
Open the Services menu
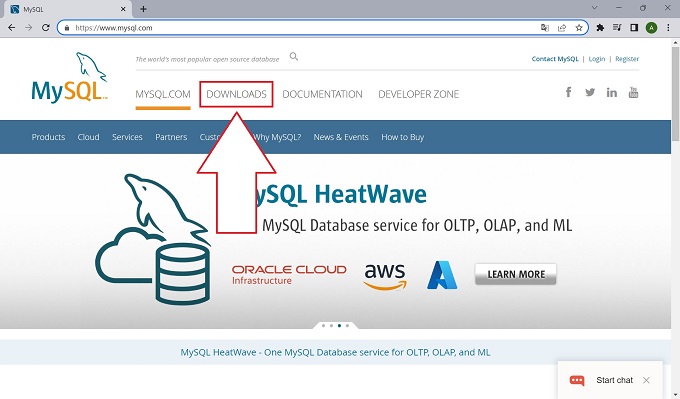coord(127,137)
